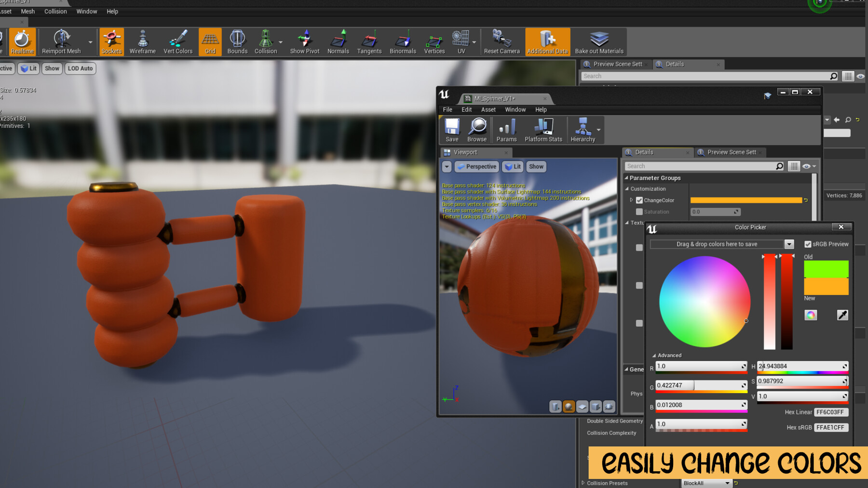Open the Perspective view dropdown

coord(476,166)
